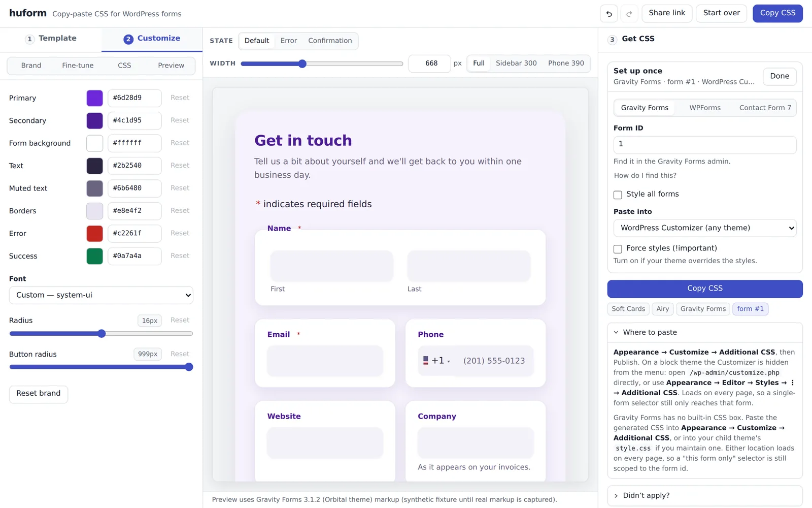Reset the Radius value
Screen dimensions: 812x508
point(180,321)
